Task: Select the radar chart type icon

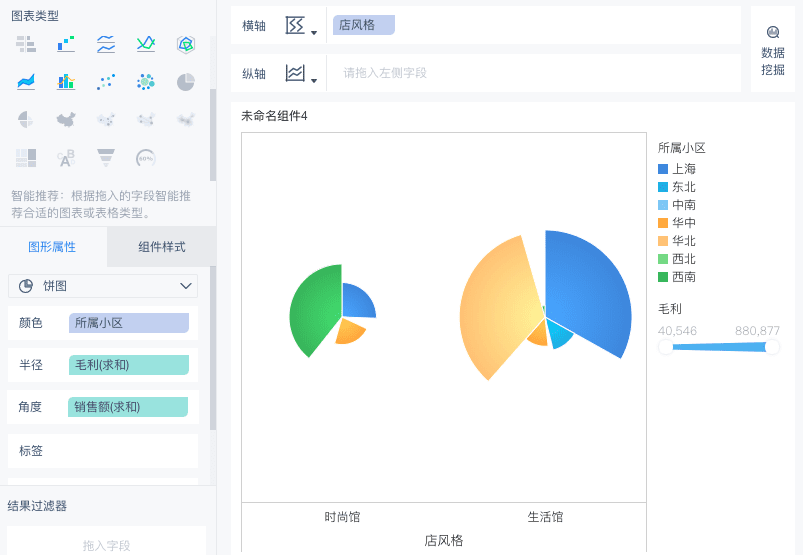Action: pos(185,45)
